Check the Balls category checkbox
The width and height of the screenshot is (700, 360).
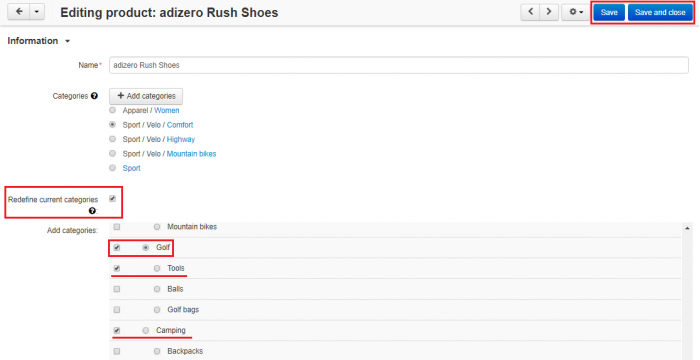coord(117,289)
